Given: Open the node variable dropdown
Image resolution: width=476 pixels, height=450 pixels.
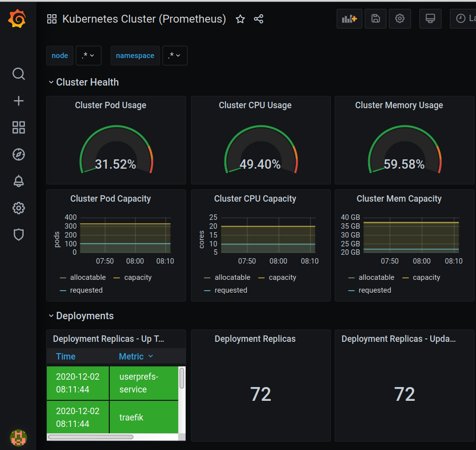Looking at the screenshot, I should click(x=88, y=56).
